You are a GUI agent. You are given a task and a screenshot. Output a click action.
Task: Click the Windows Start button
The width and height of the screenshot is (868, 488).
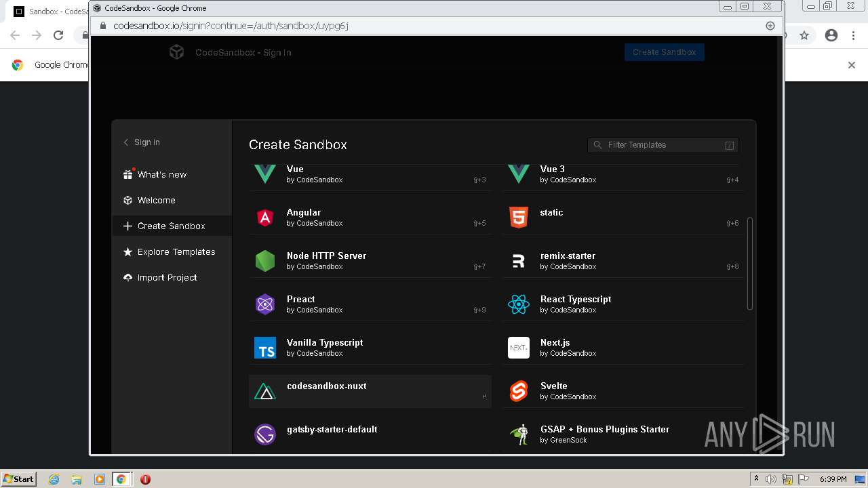19,479
